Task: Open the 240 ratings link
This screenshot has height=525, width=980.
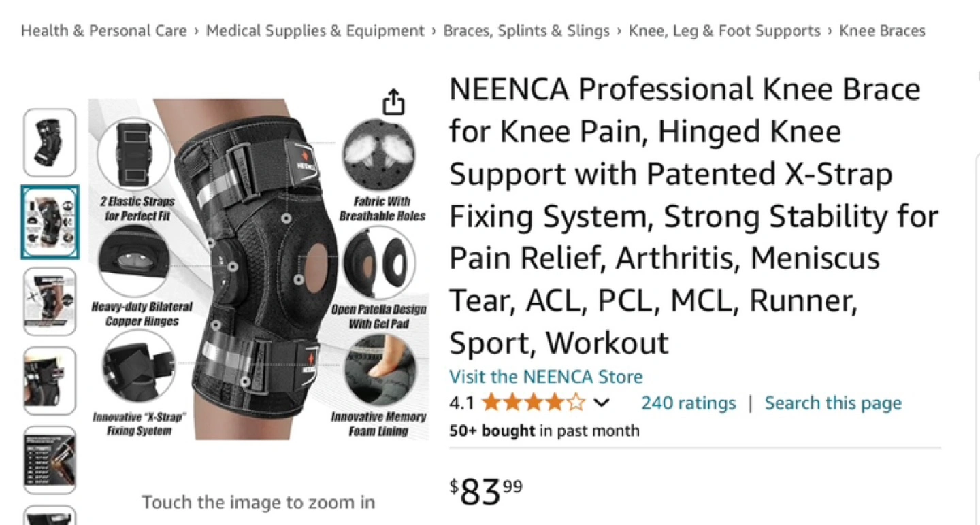Action: click(688, 403)
